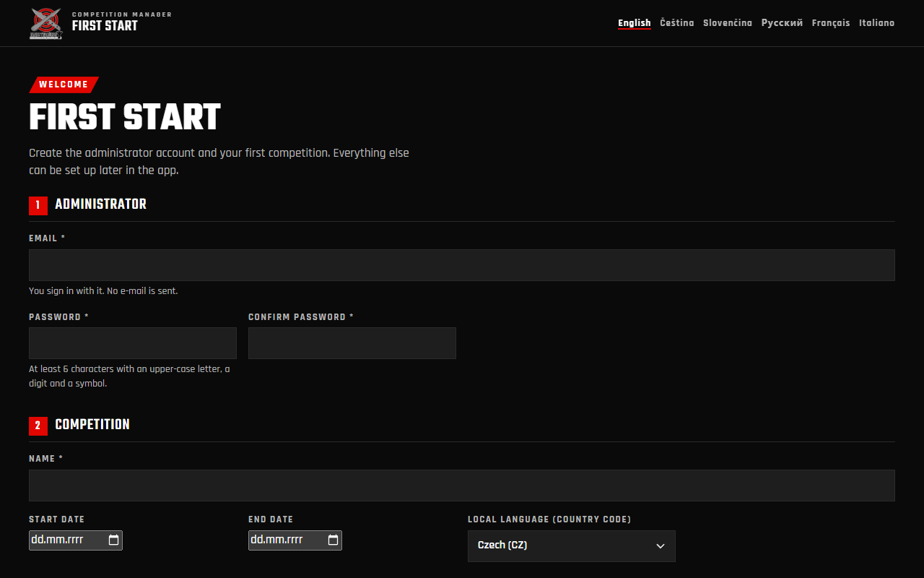The height and width of the screenshot is (578, 924).
Task: Click the Competition section heading
Action: (x=92, y=425)
